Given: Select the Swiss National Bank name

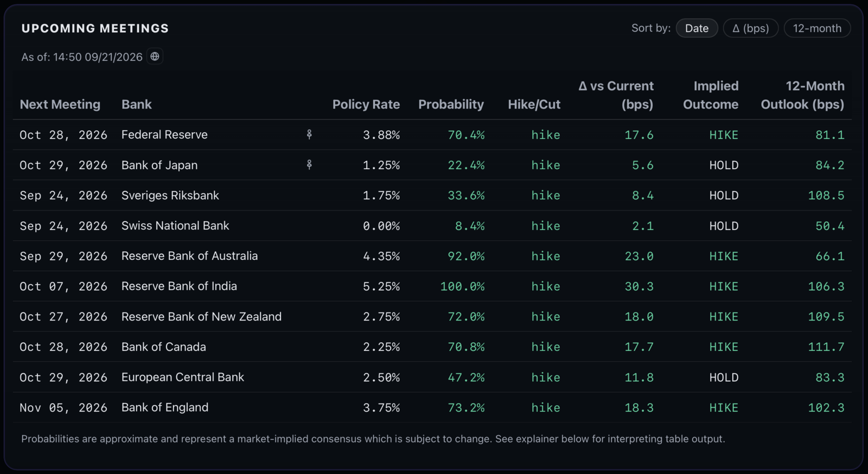Looking at the screenshot, I should point(175,226).
